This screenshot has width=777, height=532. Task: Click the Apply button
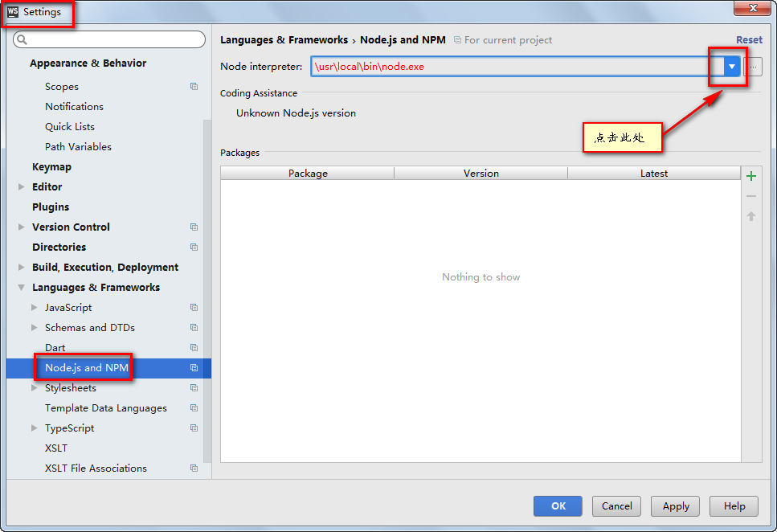coord(676,506)
